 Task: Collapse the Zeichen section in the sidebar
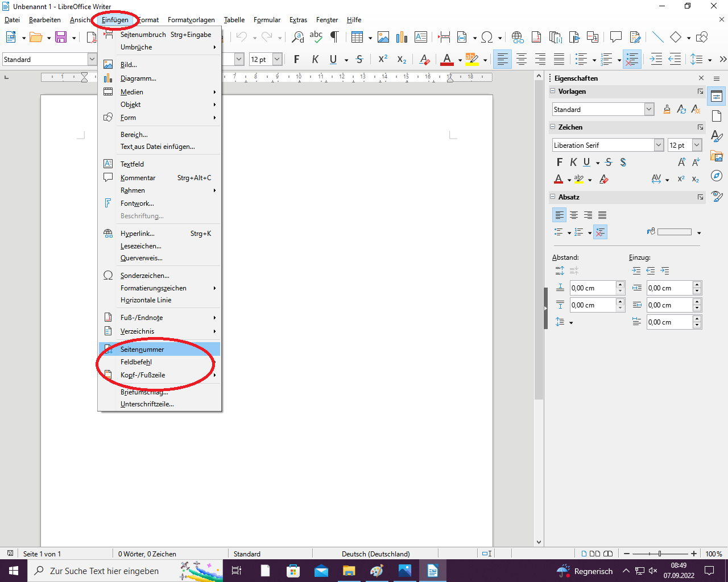pyautogui.click(x=552, y=127)
